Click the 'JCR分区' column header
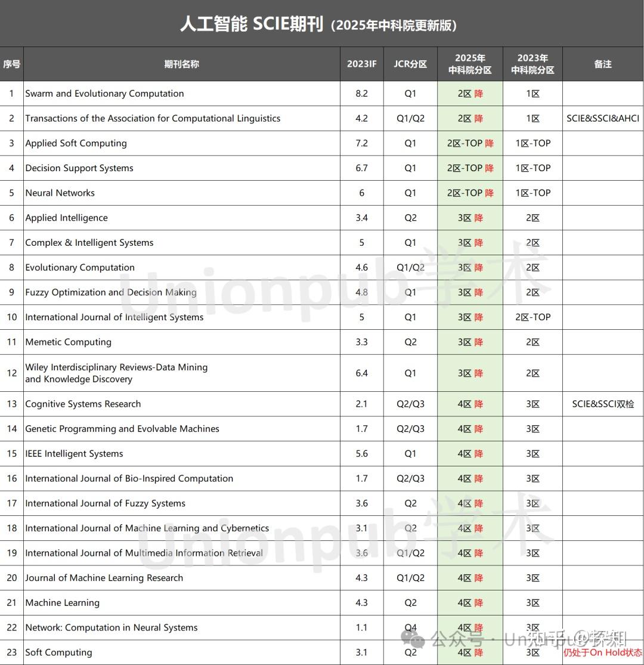The image size is (644, 665). 410,64
